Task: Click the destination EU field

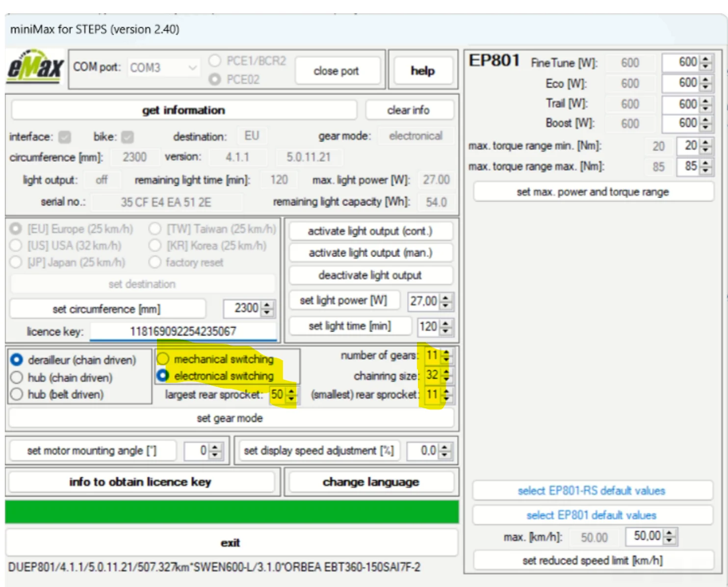Action: (252, 136)
